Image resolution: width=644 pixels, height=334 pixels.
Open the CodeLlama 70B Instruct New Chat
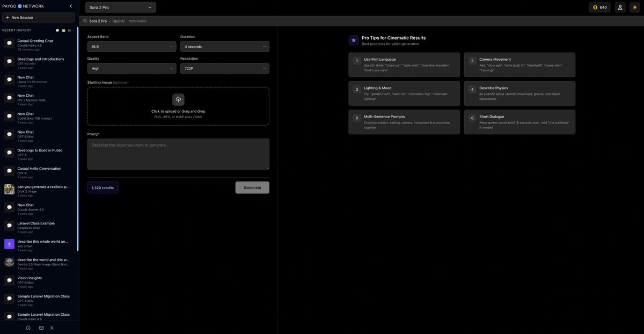(x=38, y=116)
